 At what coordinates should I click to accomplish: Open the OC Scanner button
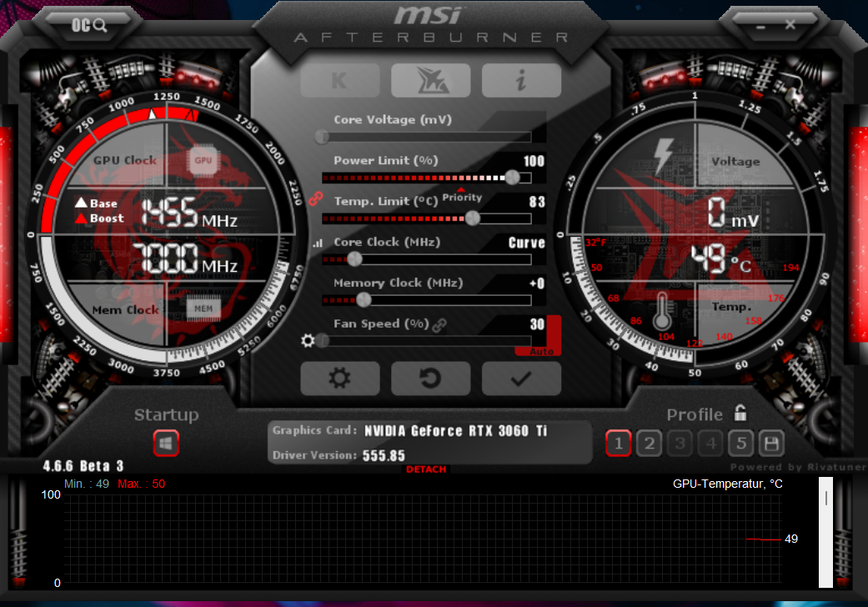tap(88, 25)
